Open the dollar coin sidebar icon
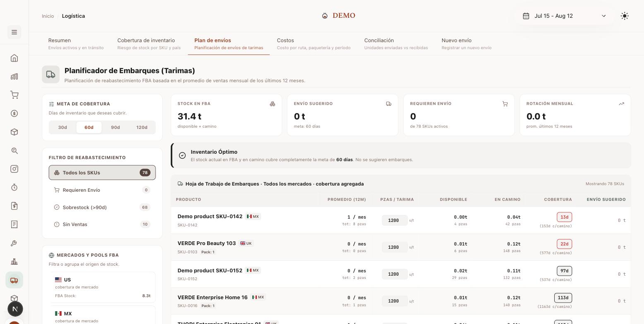Image resolution: width=644 pixels, height=324 pixels. (x=14, y=114)
